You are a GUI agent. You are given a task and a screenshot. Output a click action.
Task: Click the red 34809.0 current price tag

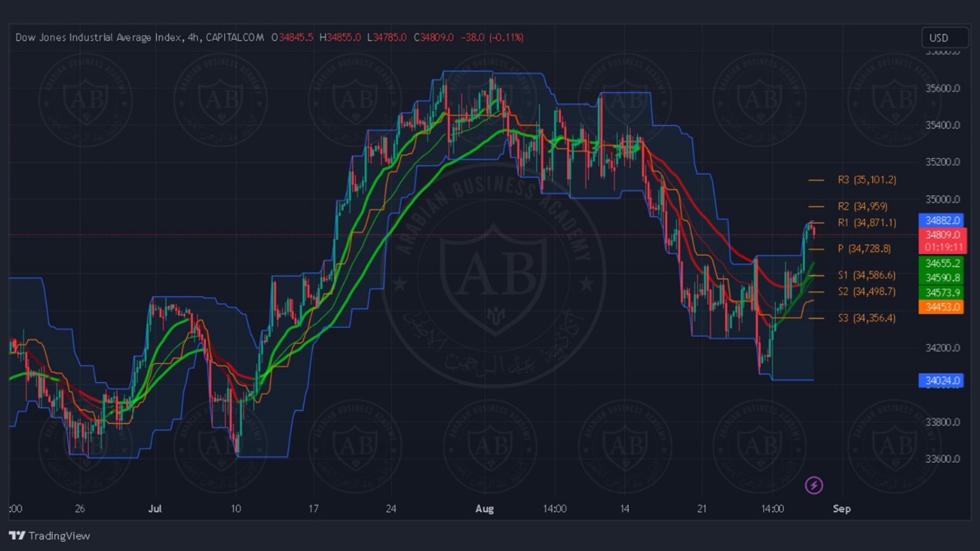click(943, 234)
